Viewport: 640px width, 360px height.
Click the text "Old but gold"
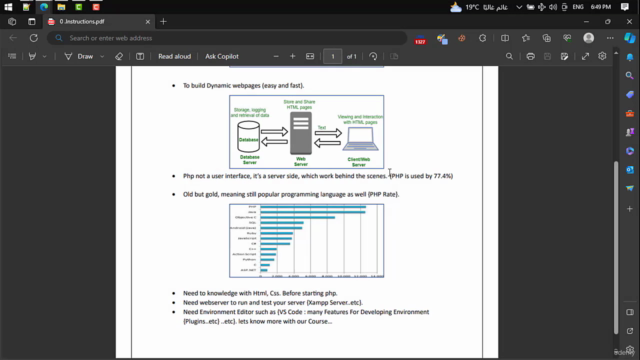[x=201, y=194]
